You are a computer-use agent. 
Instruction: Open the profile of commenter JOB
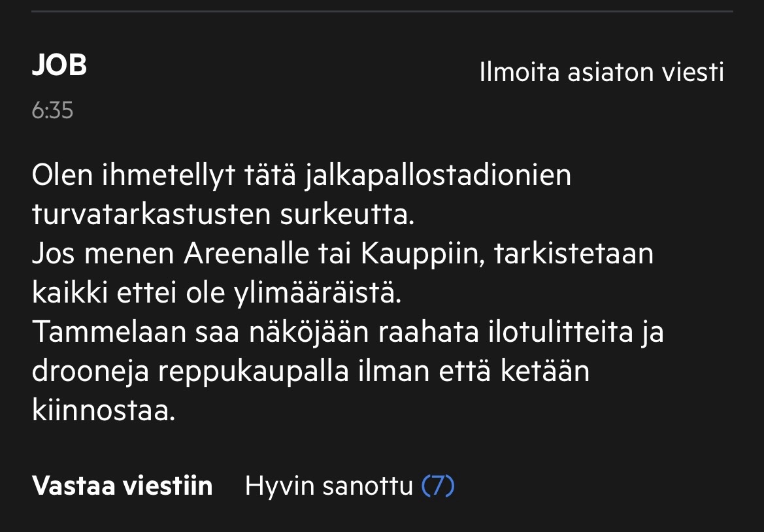(x=59, y=66)
